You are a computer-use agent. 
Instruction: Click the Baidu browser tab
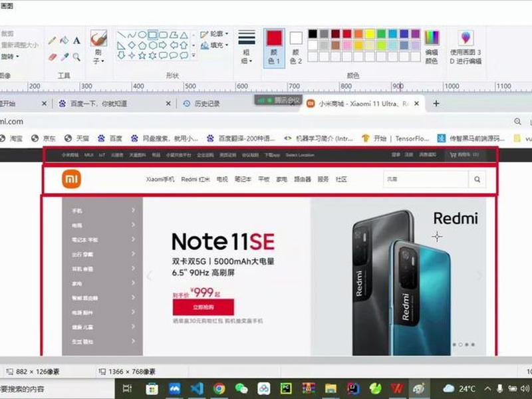(x=98, y=104)
